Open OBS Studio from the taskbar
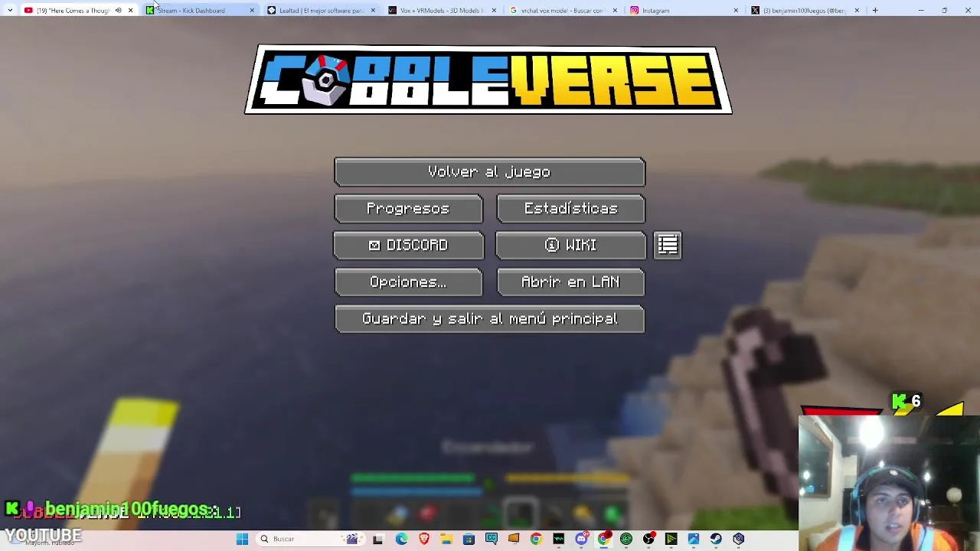Viewport: 980px width, 551px height. click(x=648, y=539)
